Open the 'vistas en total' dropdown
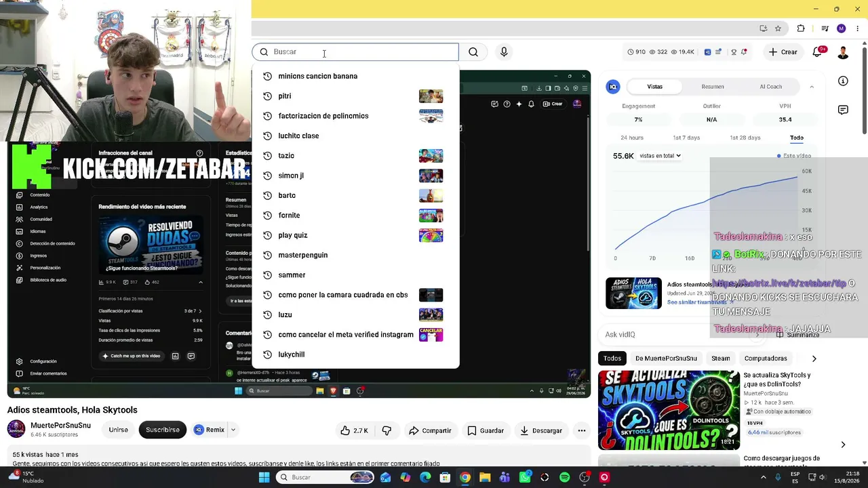The image size is (868, 488). tap(660, 156)
